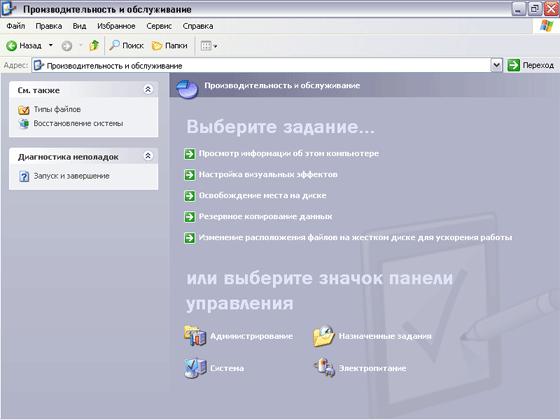Open Поиск with the magnifier icon

point(126,45)
